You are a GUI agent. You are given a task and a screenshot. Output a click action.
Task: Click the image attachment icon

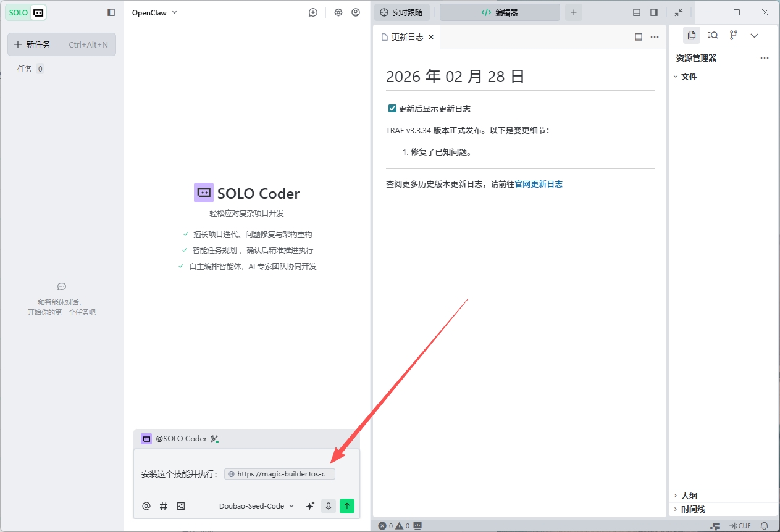[x=181, y=506]
